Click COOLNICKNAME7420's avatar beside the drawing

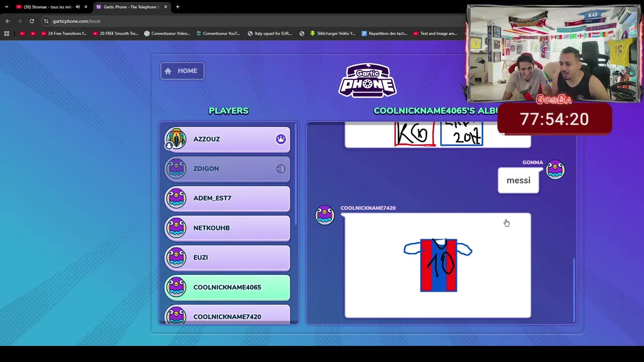click(325, 215)
